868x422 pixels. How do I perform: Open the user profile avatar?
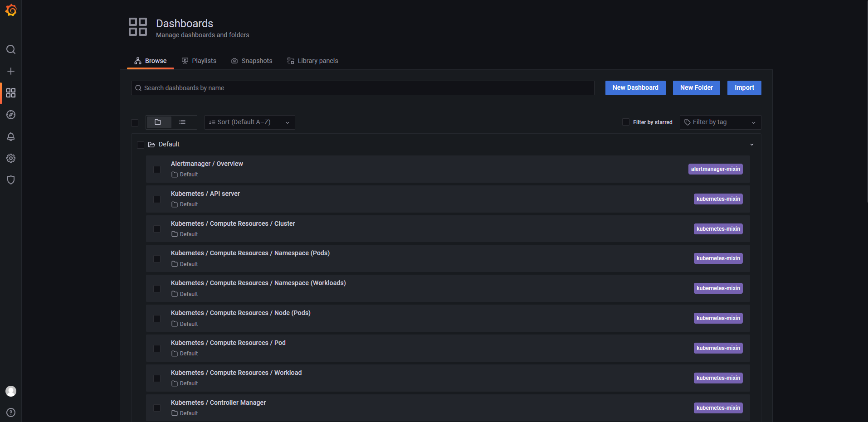pos(11,391)
